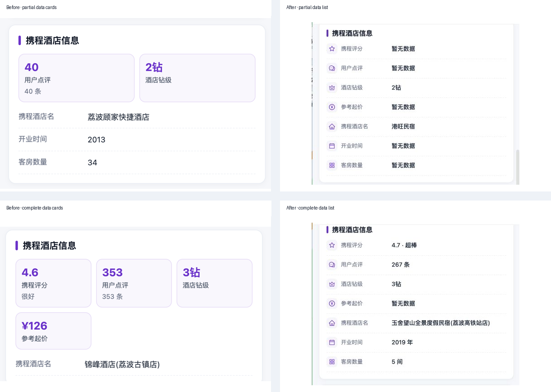The height and width of the screenshot is (392, 551).
Task: Click 客房数量 label in partial data cards panel
Action: click(33, 162)
